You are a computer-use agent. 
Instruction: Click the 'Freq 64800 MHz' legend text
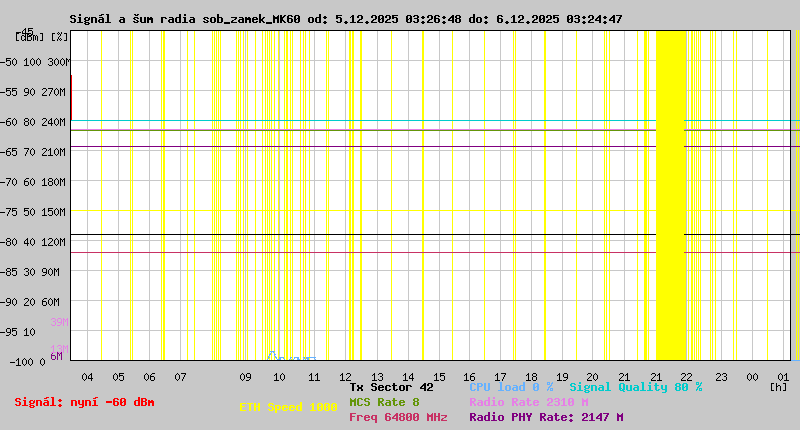398,417
